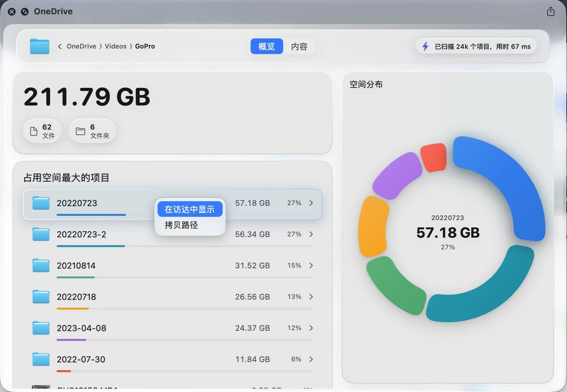Click the folder icon of 20220723-2
567x392 pixels.
click(41, 234)
